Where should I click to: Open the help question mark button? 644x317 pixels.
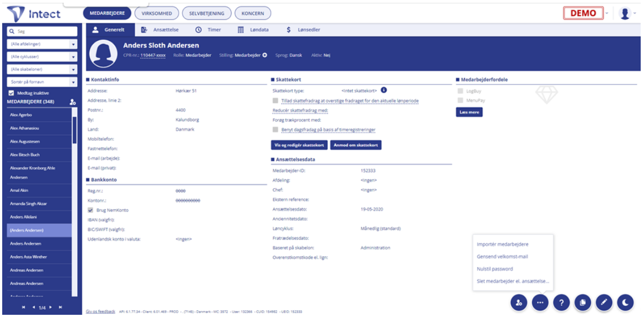[x=561, y=303]
